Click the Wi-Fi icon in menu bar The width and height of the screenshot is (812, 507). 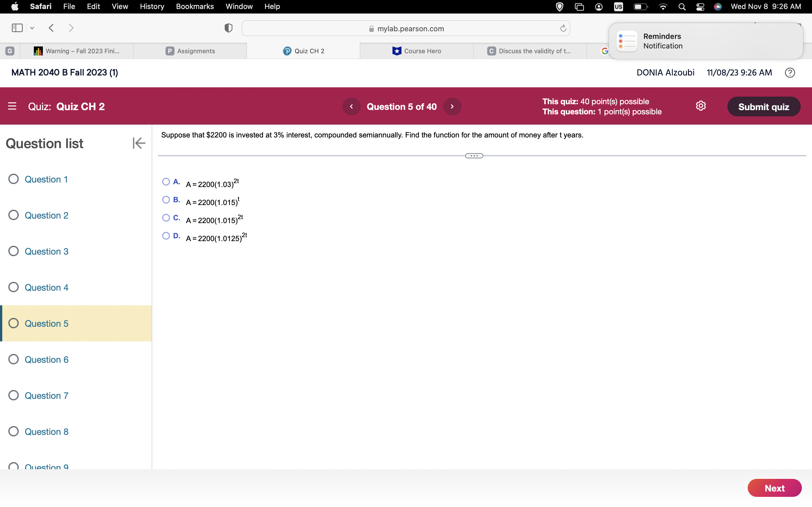(x=663, y=6)
